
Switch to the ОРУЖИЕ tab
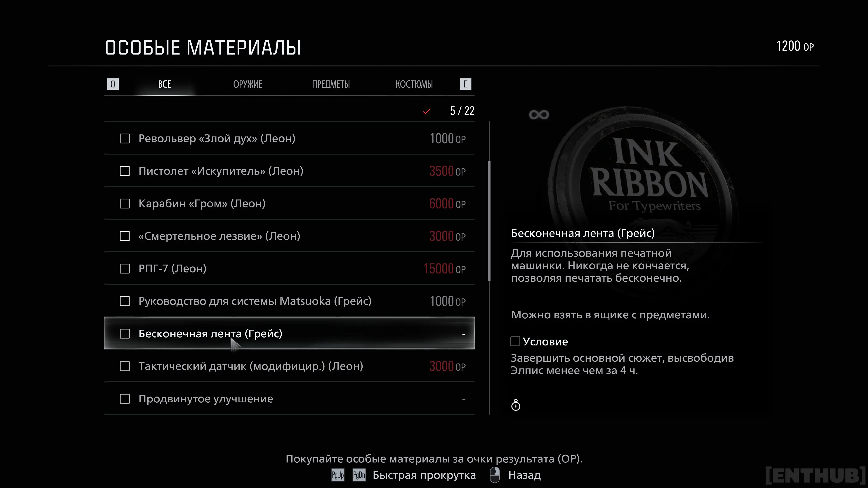[248, 84]
